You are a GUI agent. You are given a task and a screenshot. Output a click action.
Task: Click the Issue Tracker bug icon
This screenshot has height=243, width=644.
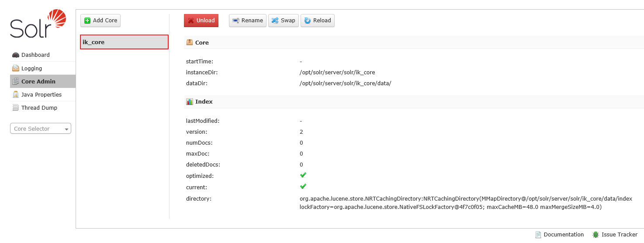pyautogui.click(x=596, y=235)
